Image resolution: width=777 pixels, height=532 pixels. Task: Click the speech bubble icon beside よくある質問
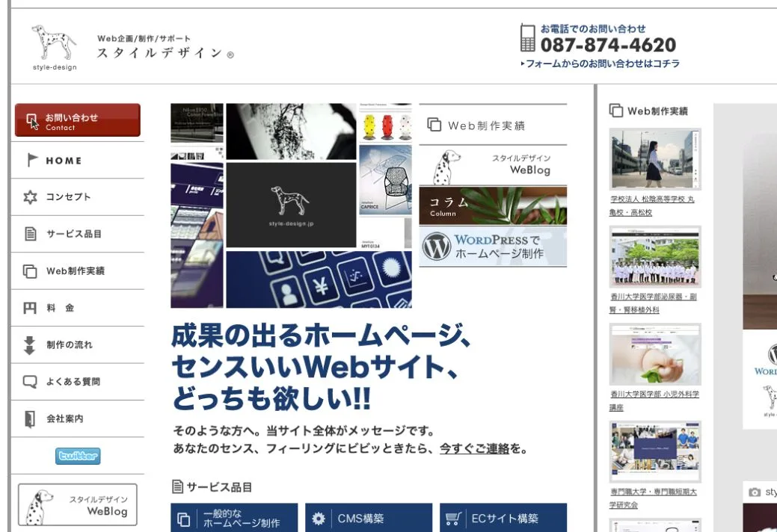click(30, 382)
